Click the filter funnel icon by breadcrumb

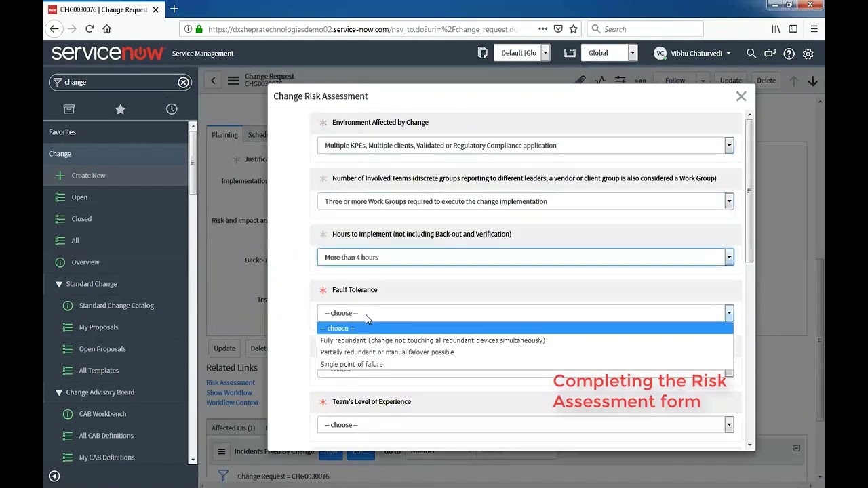223,476
